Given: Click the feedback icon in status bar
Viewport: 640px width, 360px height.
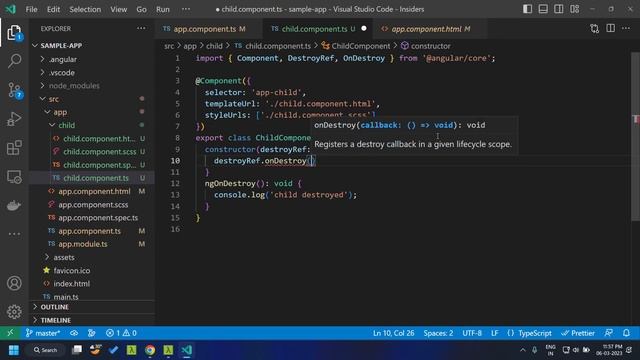Looking at the screenshot, I should [609, 333].
